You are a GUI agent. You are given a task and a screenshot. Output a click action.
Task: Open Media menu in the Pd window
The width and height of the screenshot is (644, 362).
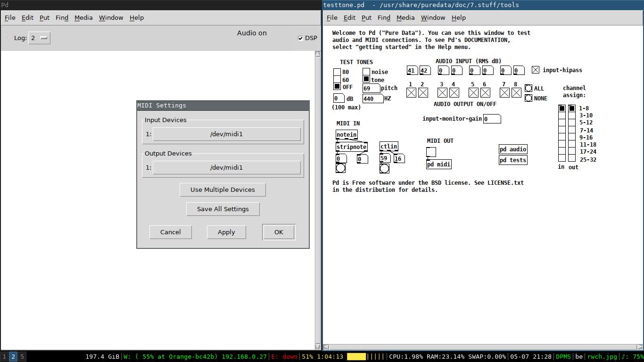(83, 17)
